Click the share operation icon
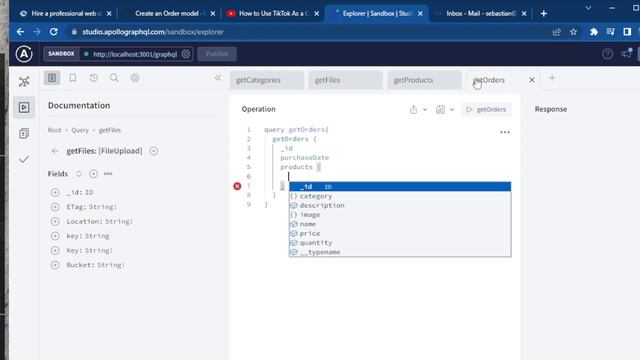 tap(413, 109)
